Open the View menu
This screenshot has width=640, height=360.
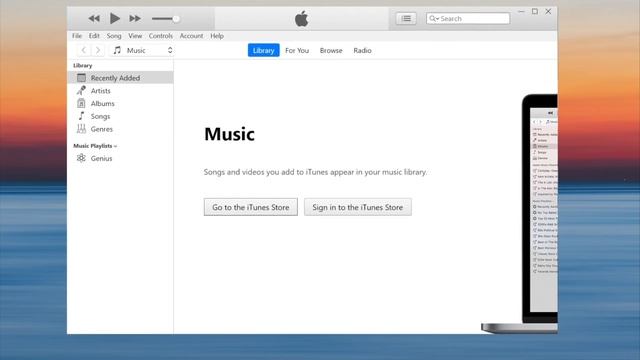click(135, 36)
